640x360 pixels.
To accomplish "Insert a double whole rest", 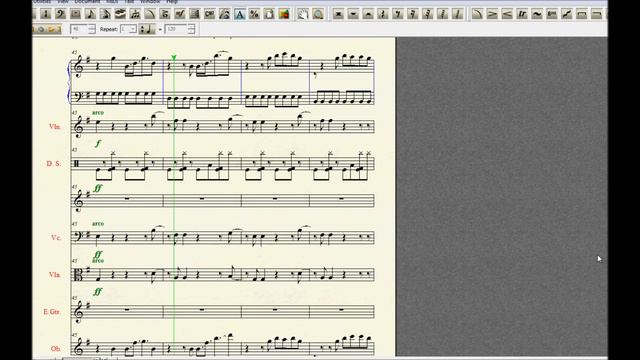I will 338,14.
